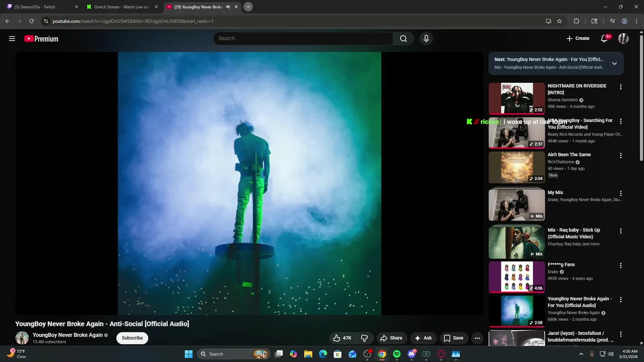644x362 pixels.
Task: Open Discord from the taskbar
Action: pyautogui.click(x=412, y=354)
